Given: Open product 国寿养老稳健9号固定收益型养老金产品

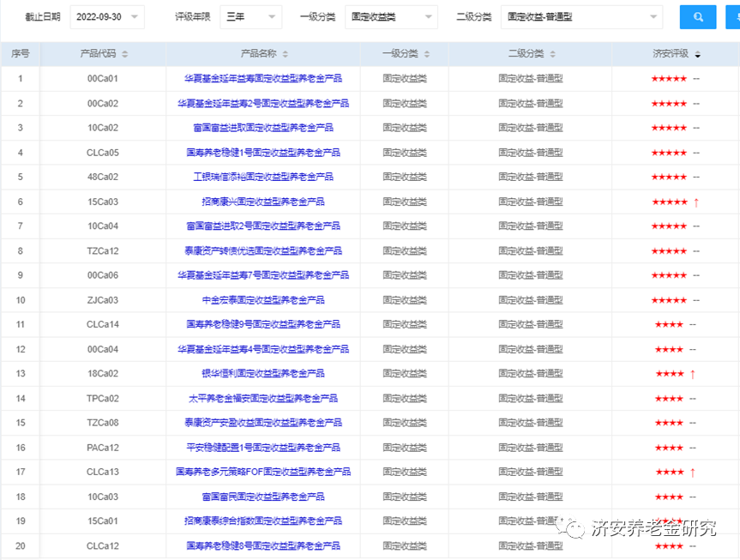Looking at the screenshot, I should click(263, 324).
